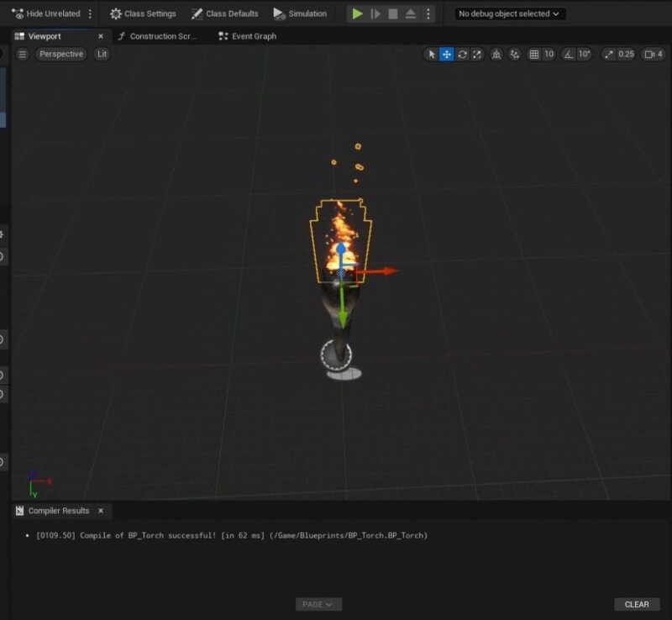Select the cursor/select tool in viewport toolbar
This screenshot has width=672, height=620.
(432, 55)
